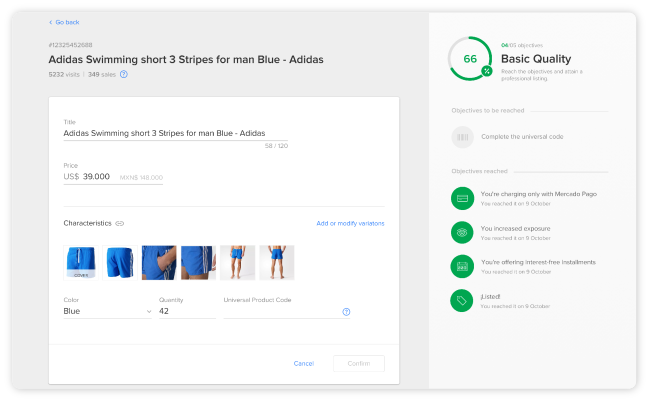Click the link icon beside Characteristics
This screenshot has height=402, width=649.
pos(120,224)
